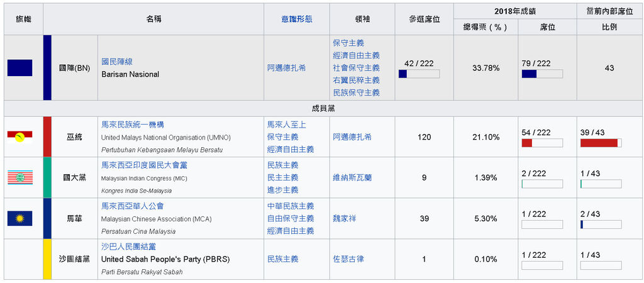Click the 5.30% vote share cell

pos(486,218)
